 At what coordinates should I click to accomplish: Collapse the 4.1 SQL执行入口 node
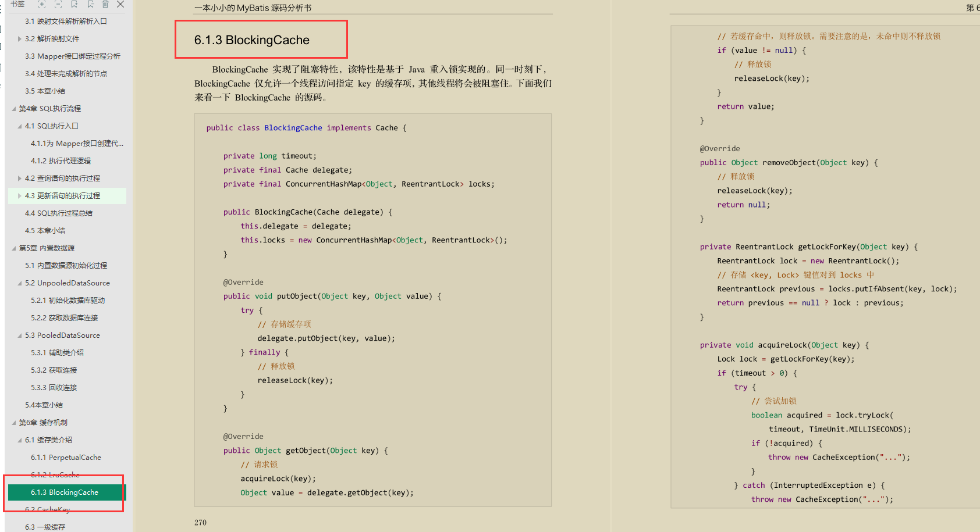click(20, 126)
